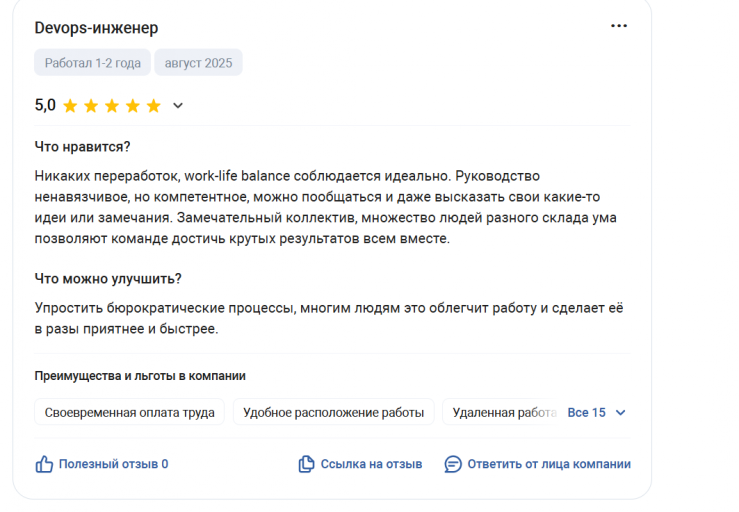Click the "Devops-инженер" review title

pyautogui.click(x=97, y=28)
